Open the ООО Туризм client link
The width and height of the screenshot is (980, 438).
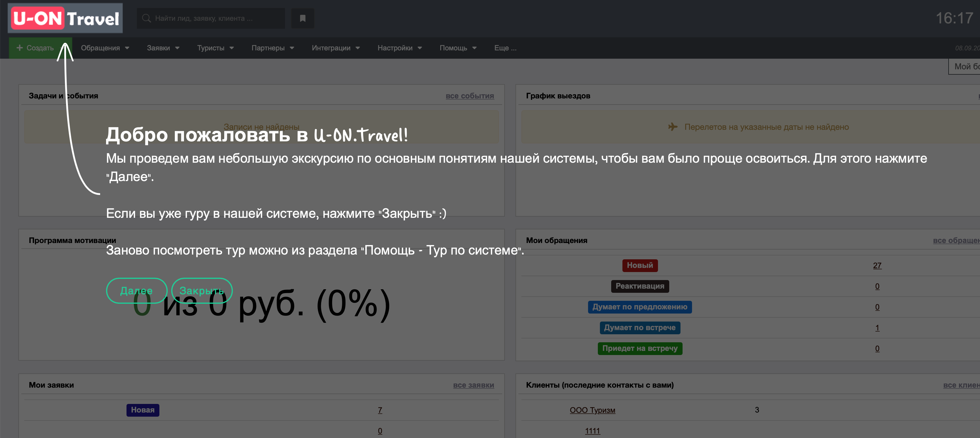[x=592, y=410]
